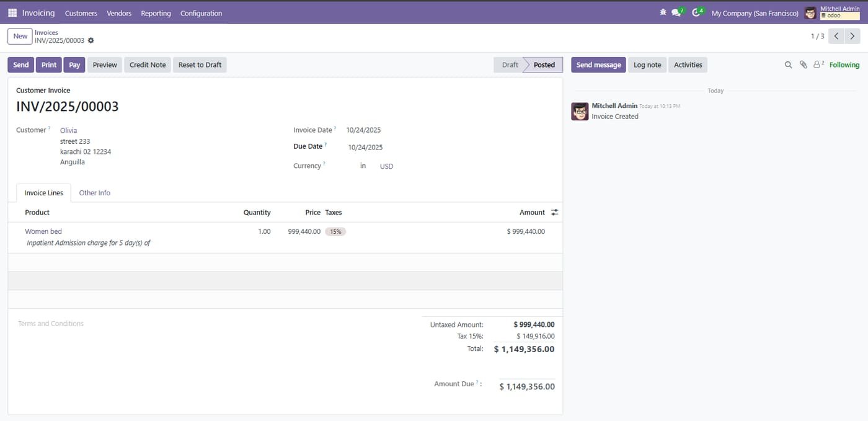868x421 pixels.
Task: Click the Product column header
Action: 37,212
